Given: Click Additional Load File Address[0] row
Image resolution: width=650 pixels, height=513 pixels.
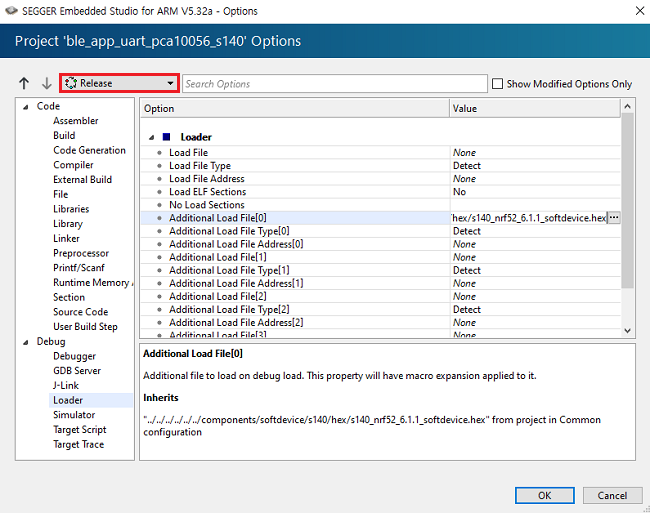Looking at the screenshot, I should (381, 244).
